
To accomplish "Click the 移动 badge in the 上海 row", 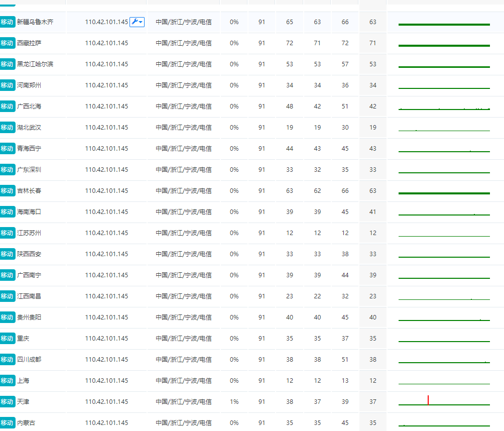I will click(7, 381).
